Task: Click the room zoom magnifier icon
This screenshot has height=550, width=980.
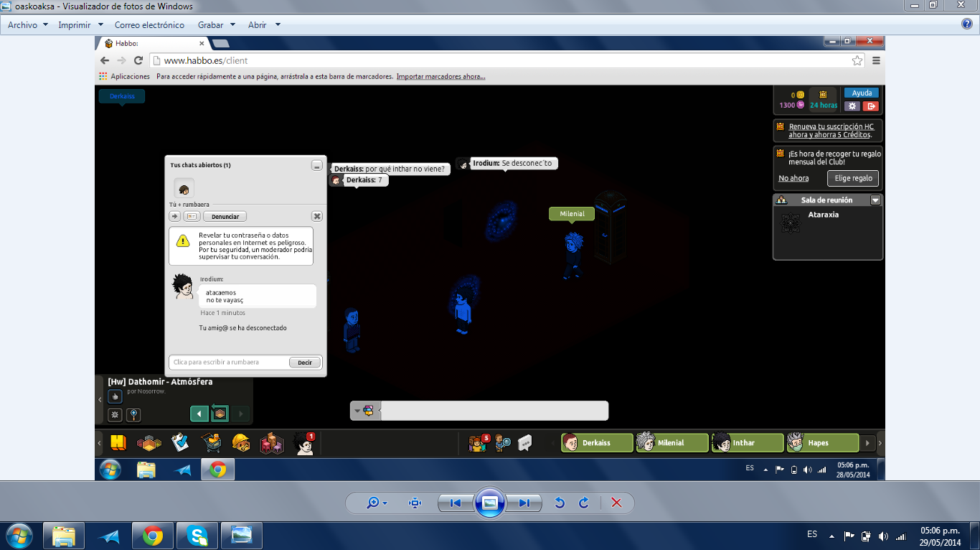Action: coord(133,414)
